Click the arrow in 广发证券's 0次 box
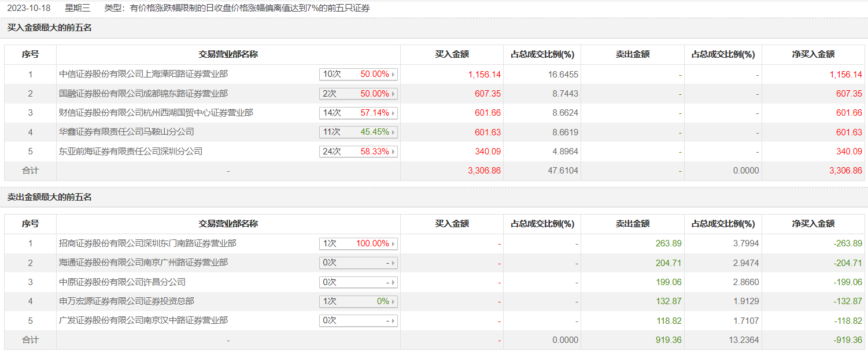 click(x=394, y=320)
